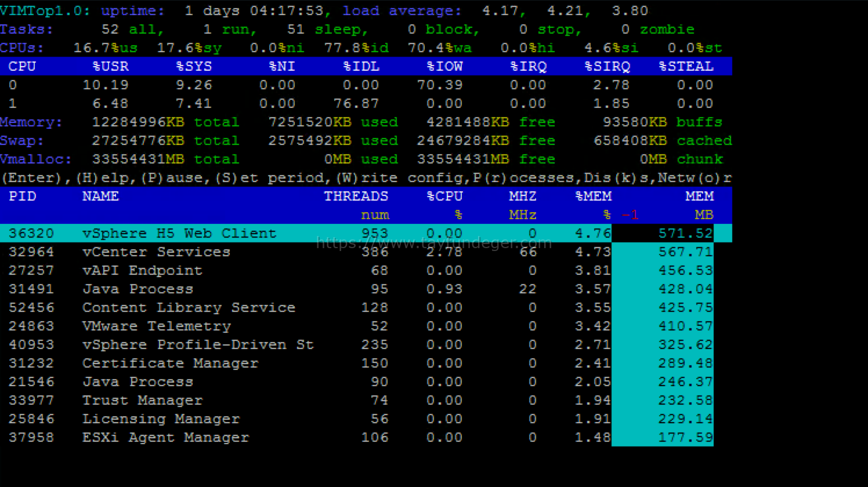Screen dimensions: 868x487
Task: Click the 571.52 memory value
Action: 685,234
